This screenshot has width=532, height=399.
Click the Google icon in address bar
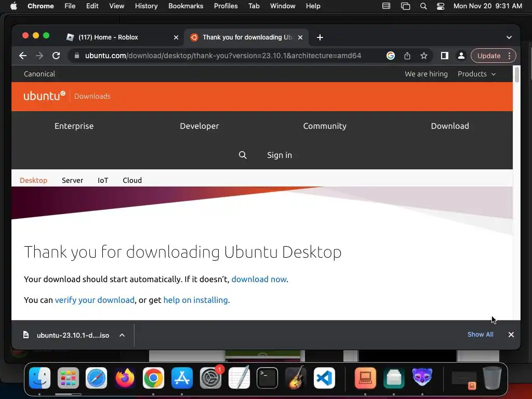click(x=391, y=56)
